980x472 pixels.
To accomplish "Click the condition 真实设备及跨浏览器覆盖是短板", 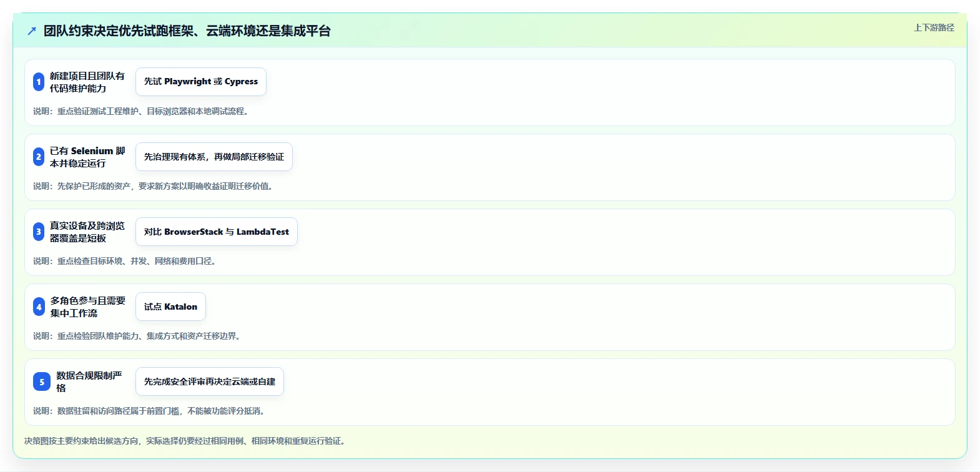I will (87, 232).
